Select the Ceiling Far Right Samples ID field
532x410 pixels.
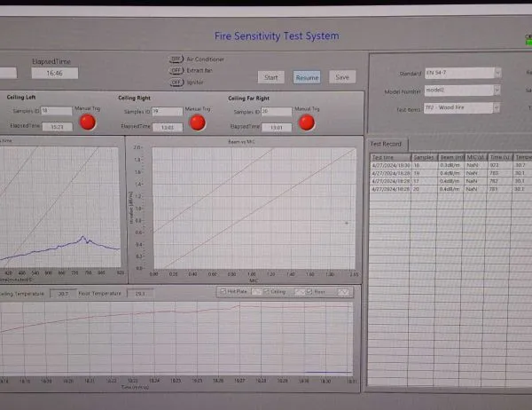pos(277,112)
